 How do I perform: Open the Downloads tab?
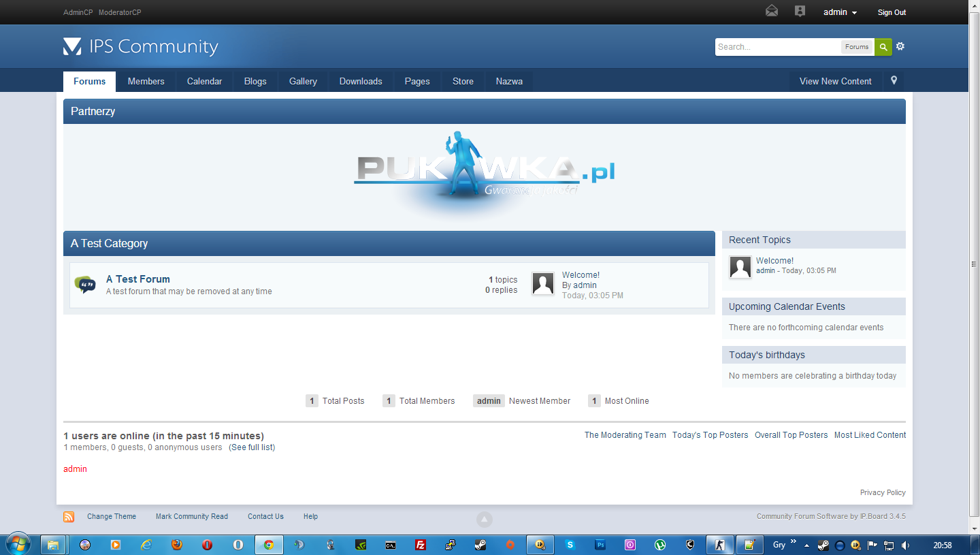pyautogui.click(x=361, y=81)
